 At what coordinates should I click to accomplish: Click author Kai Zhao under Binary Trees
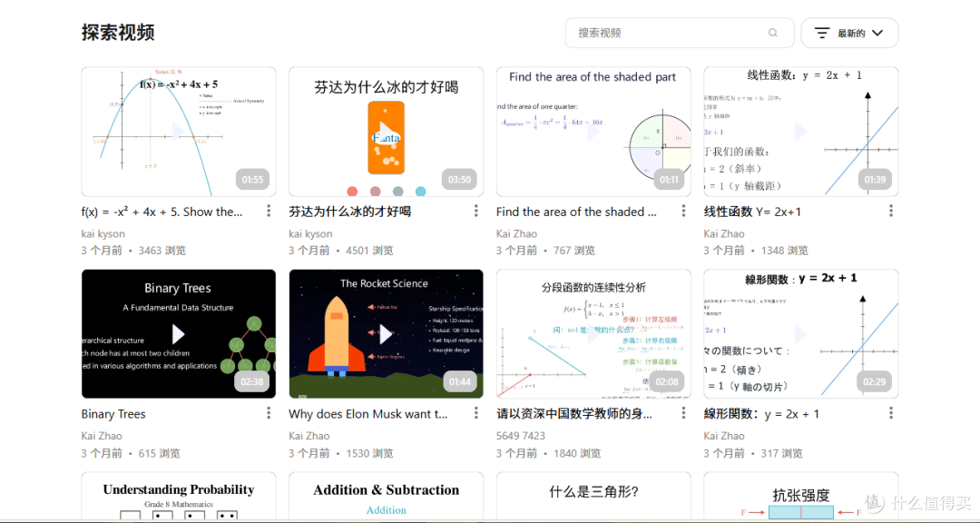coord(102,436)
